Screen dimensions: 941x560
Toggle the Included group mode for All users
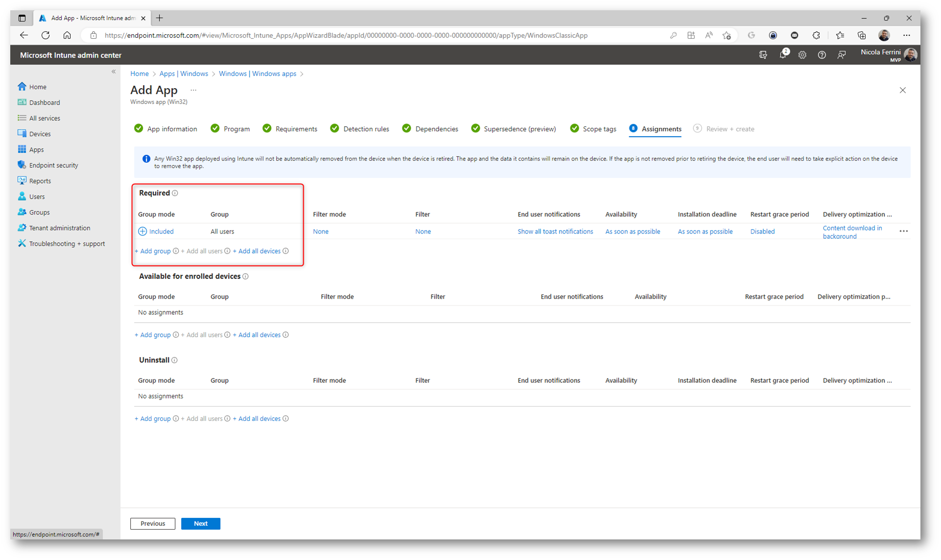point(156,232)
